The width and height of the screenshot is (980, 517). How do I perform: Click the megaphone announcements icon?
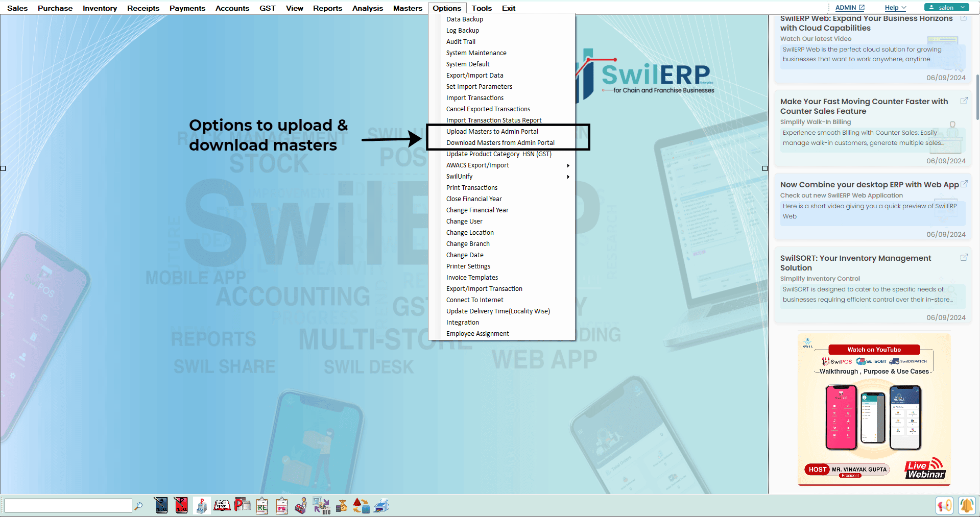pos(945,505)
